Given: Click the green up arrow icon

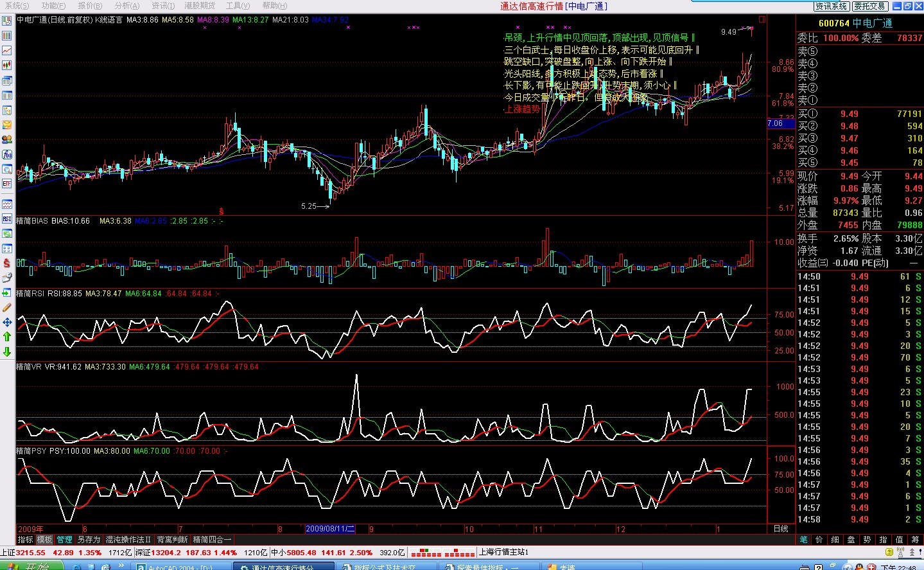Looking at the screenshot, I should [7, 337].
